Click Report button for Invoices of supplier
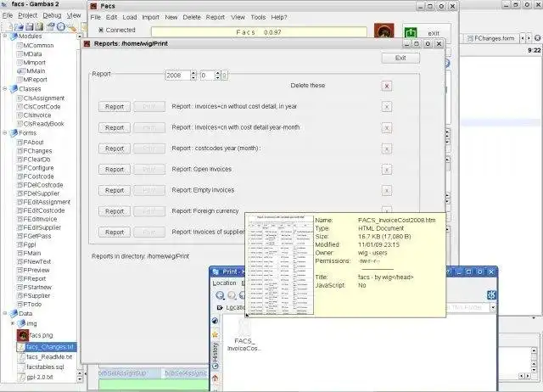The width and height of the screenshot is (543, 392). coord(115,232)
